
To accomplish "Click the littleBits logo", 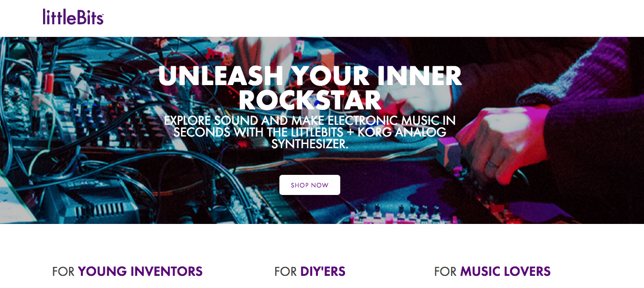I will point(73,17).
